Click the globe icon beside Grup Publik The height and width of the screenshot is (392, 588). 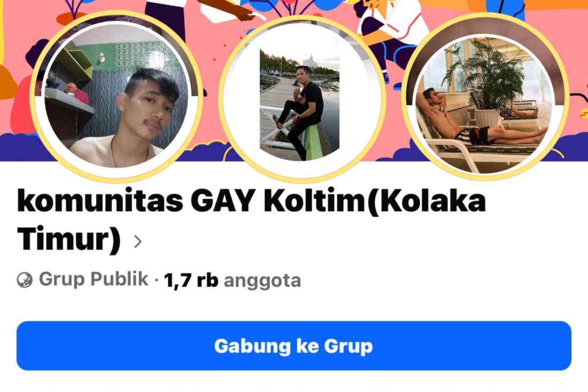pos(25,280)
